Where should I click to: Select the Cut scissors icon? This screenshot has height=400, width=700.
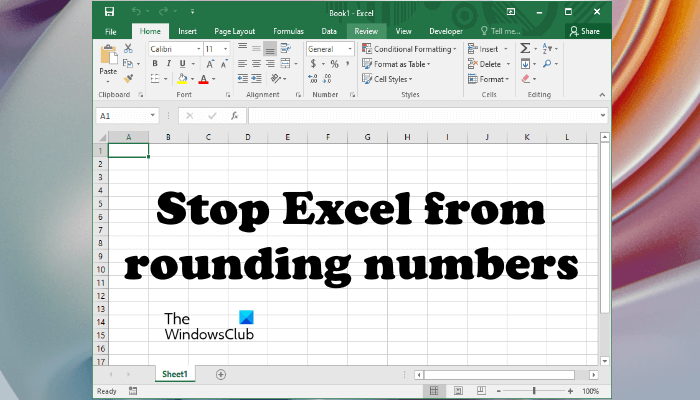point(129,48)
